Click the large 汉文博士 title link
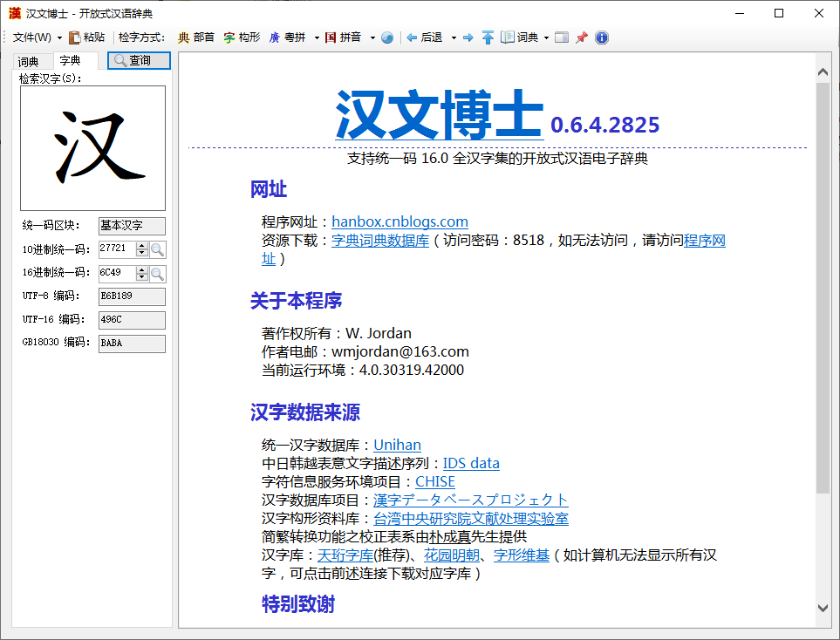 [440, 114]
